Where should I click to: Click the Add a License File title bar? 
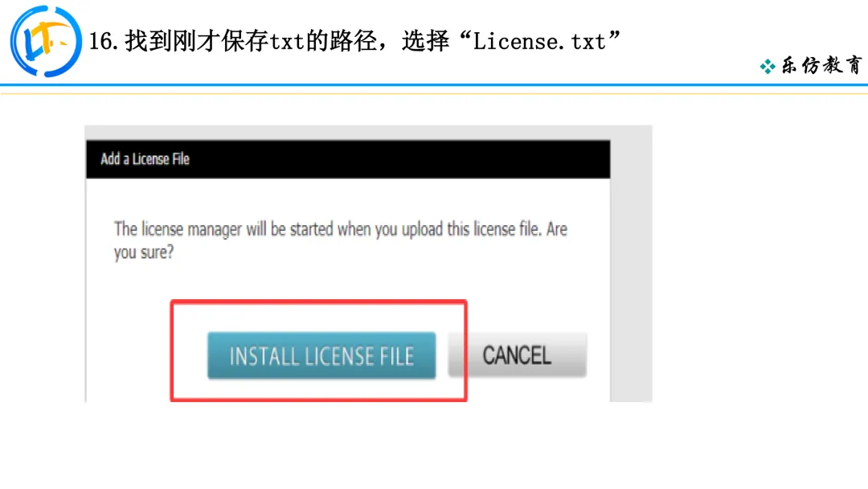(x=348, y=159)
